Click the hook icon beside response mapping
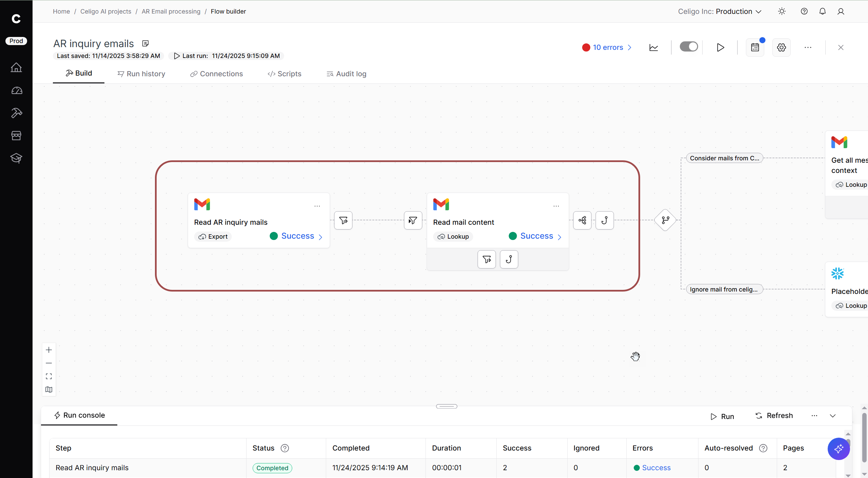The width and height of the screenshot is (868, 478). coord(605,220)
